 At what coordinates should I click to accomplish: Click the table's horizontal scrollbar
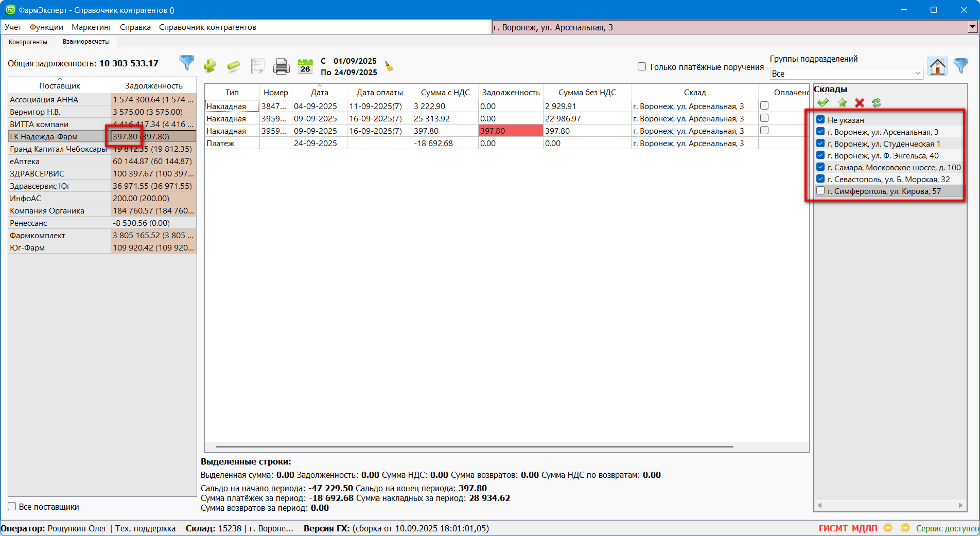[x=474, y=446]
